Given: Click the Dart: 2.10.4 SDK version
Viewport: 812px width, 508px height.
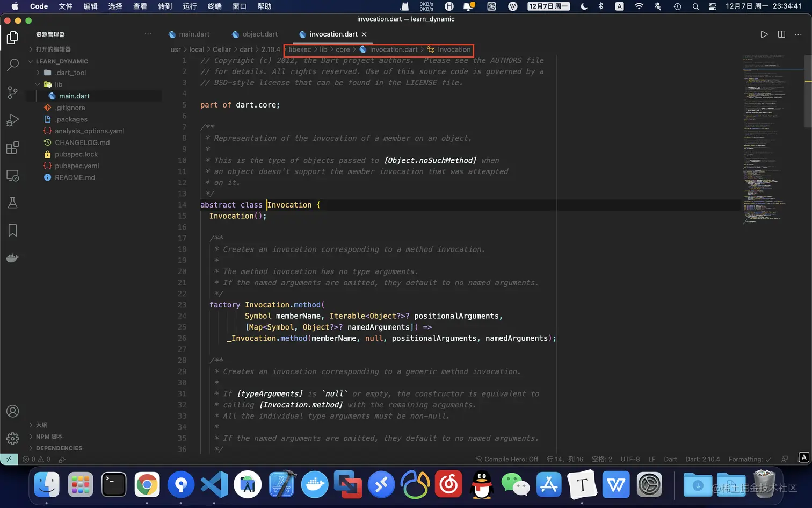Looking at the screenshot, I should pyautogui.click(x=702, y=459).
